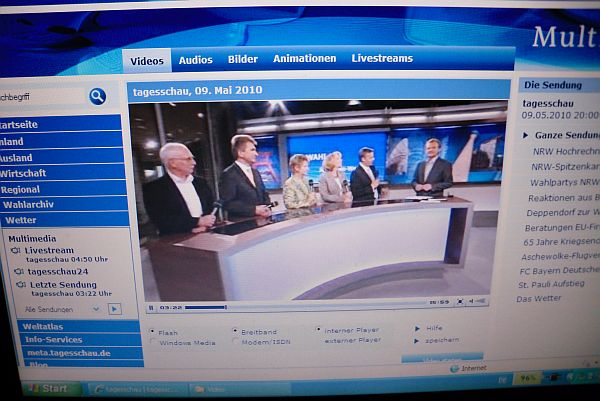Open Wetter section in sidebar

(x=64, y=220)
